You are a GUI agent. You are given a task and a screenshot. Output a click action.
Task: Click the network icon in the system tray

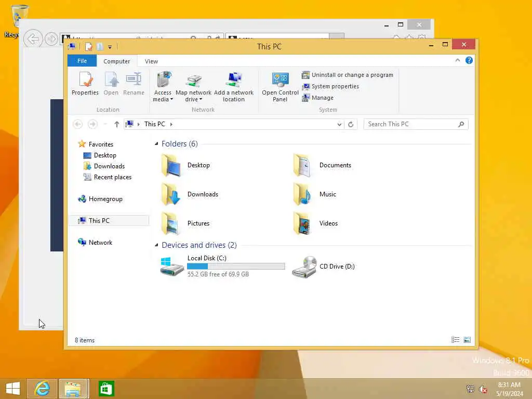click(x=470, y=389)
